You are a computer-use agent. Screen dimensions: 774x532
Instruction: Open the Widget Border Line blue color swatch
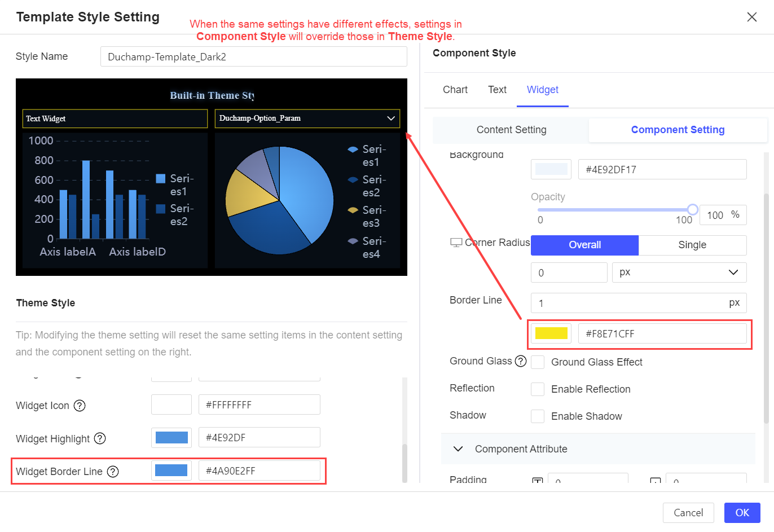[x=171, y=471]
